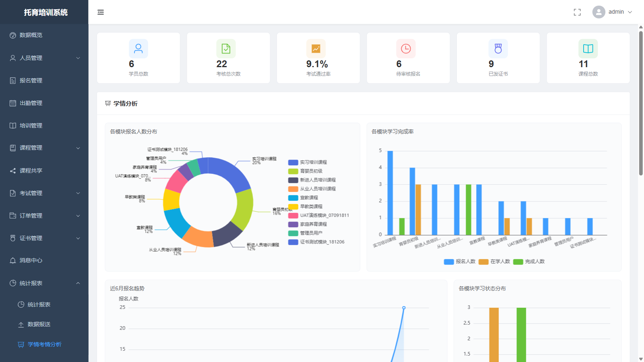644x362 pixels.
Task: Toggle the 完成人数 bar chart legend
Action: (529, 262)
